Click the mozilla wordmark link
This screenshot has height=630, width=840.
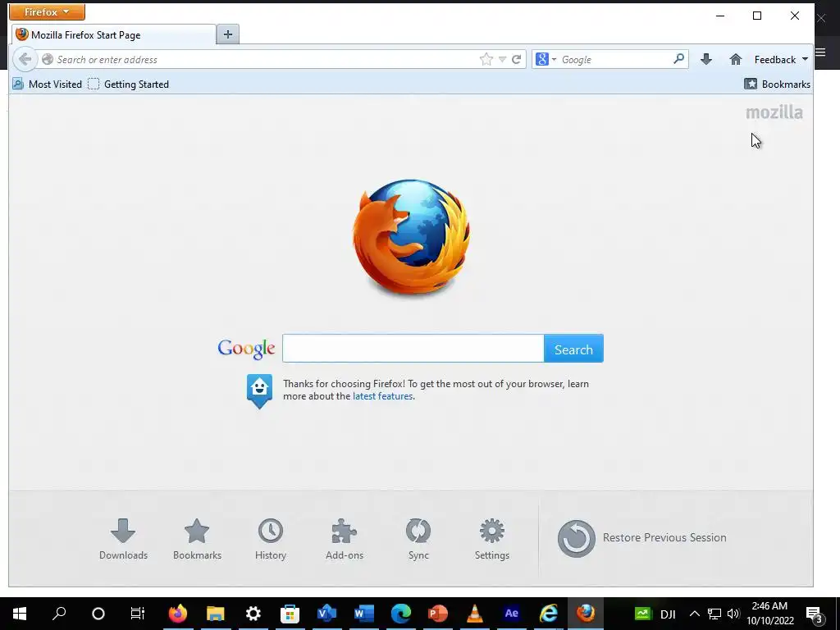click(774, 112)
